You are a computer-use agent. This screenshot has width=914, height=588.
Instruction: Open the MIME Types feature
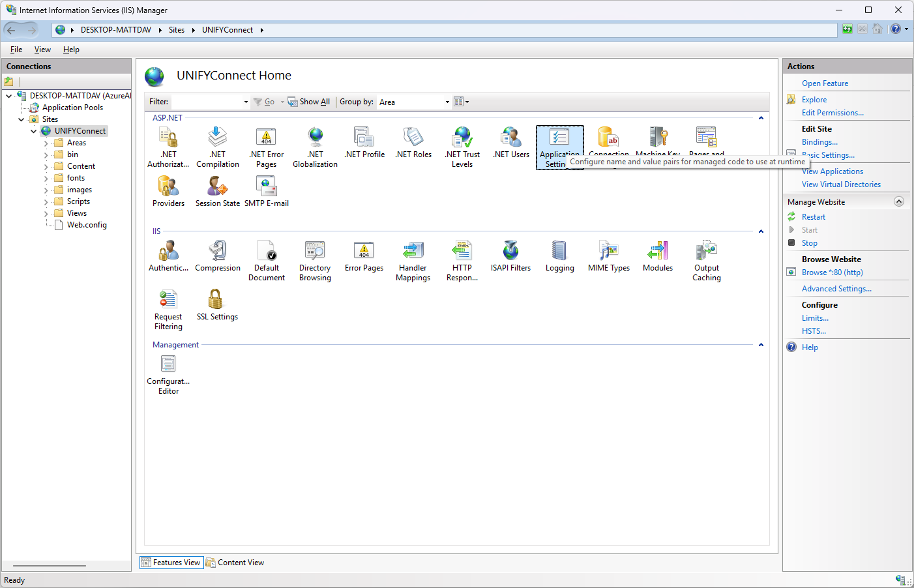(609, 256)
